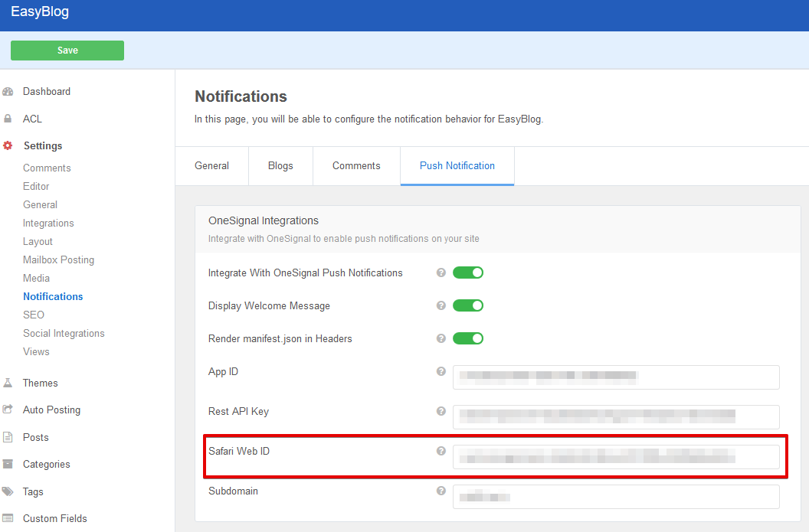Click the Custom Fields list icon

click(x=8, y=518)
